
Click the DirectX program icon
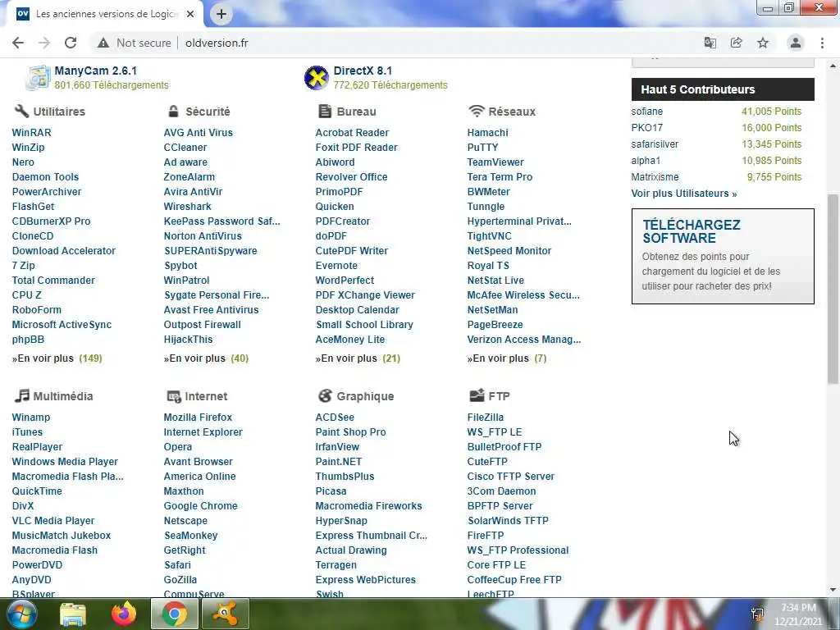tap(317, 78)
